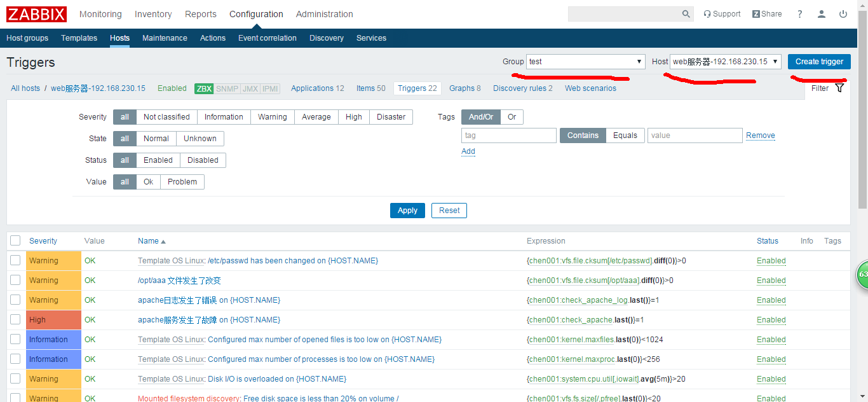The height and width of the screenshot is (402, 868).
Task: Sort by Name column arrow
Action: coord(163,241)
